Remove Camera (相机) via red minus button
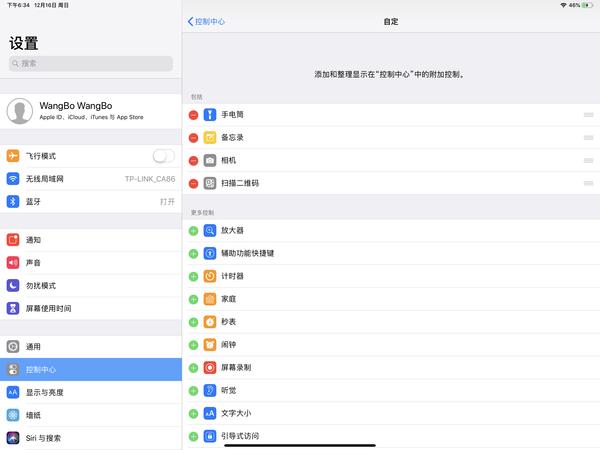Screen dimensions: 600x450 point(194,161)
